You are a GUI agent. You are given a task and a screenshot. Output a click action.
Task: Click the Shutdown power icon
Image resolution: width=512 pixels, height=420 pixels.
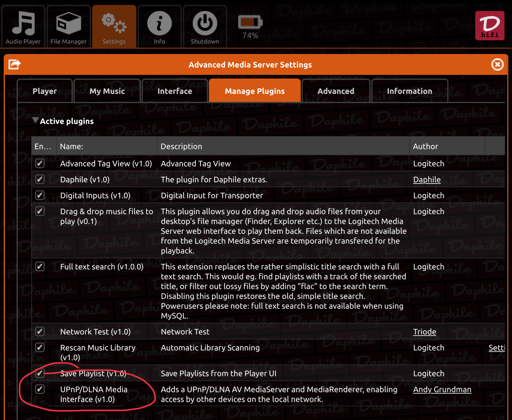(205, 23)
